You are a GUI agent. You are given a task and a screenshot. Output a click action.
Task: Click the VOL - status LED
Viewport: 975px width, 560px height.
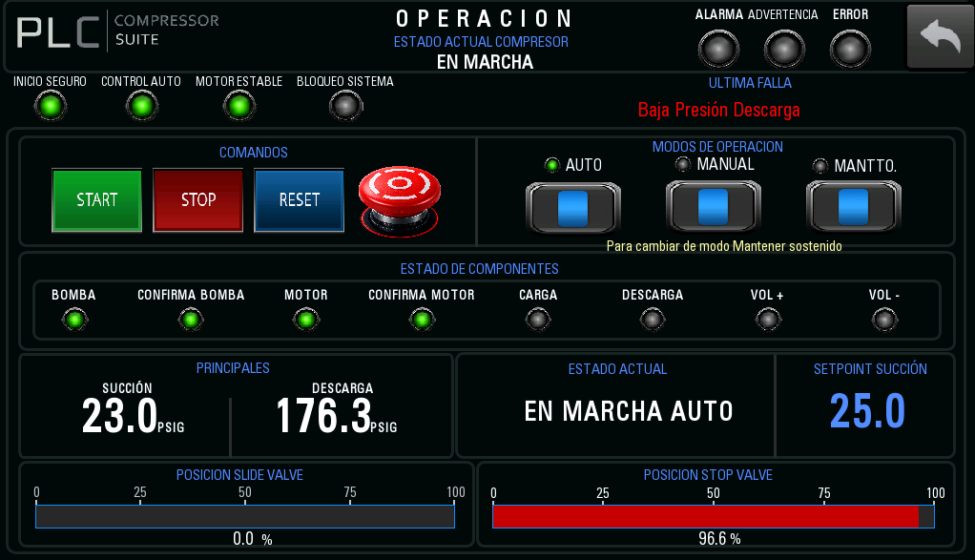pyautogui.click(x=884, y=320)
